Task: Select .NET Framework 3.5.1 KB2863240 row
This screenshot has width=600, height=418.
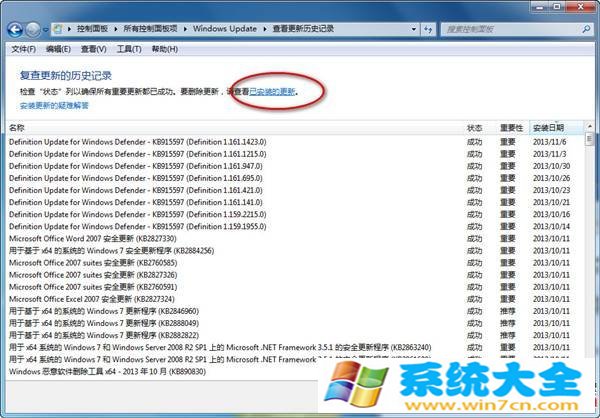Action: 295,348
